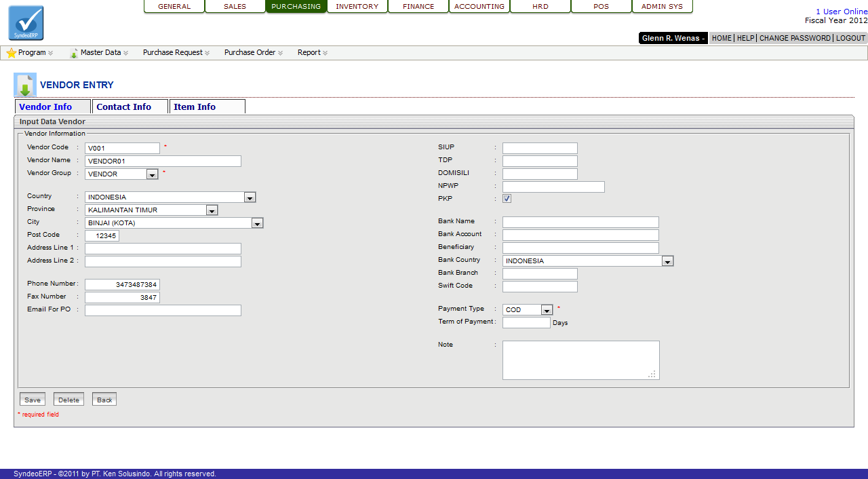This screenshot has width=868, height=479.
Task: Click the Master Data icon
Action: pos(74,53)
